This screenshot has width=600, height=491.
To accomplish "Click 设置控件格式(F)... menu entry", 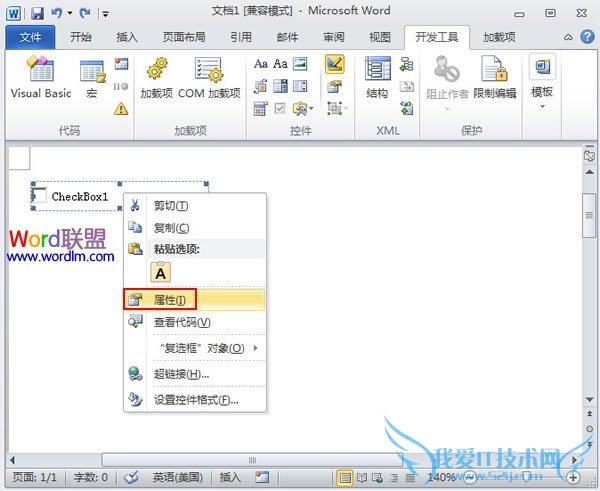I will coord(194,400).
